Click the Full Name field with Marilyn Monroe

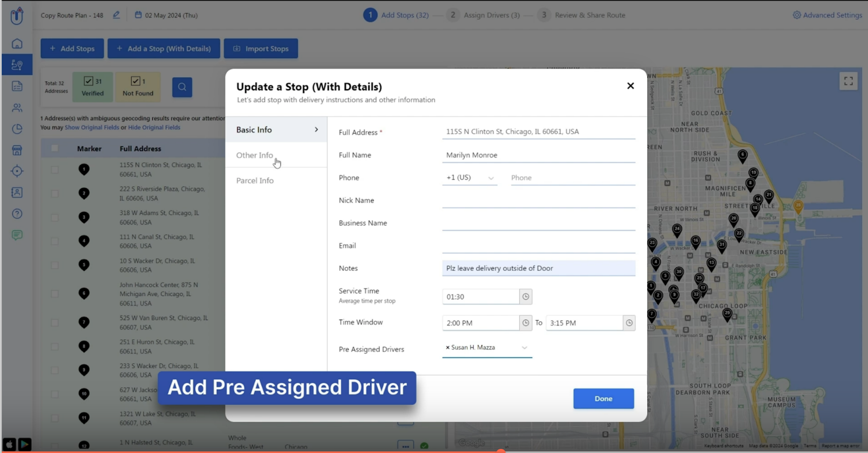click(539, 155)
